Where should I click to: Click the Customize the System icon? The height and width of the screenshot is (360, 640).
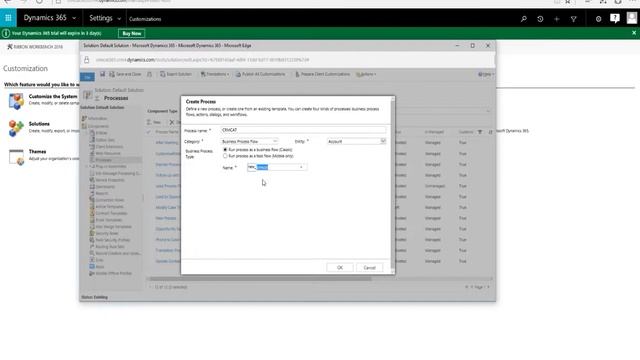pyautogui.click(x=16, y=101)
